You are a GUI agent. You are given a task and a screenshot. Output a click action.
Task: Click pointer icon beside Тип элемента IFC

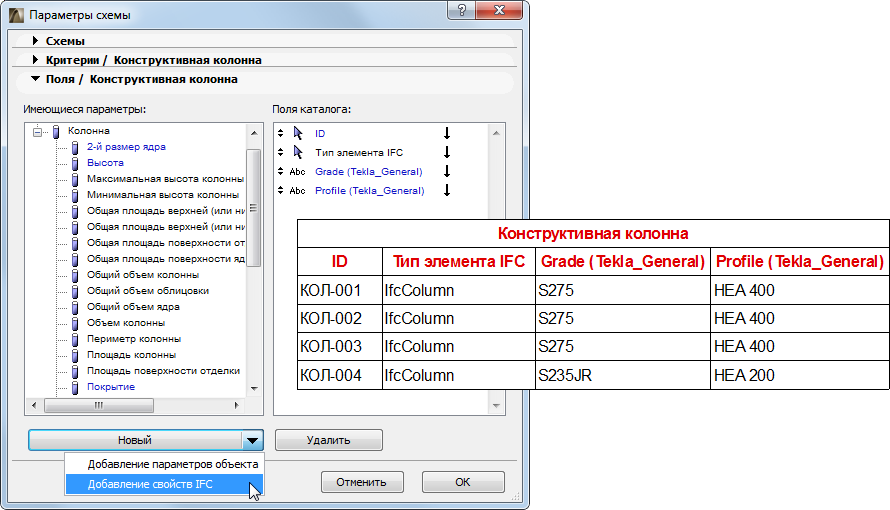coord(298,152)
